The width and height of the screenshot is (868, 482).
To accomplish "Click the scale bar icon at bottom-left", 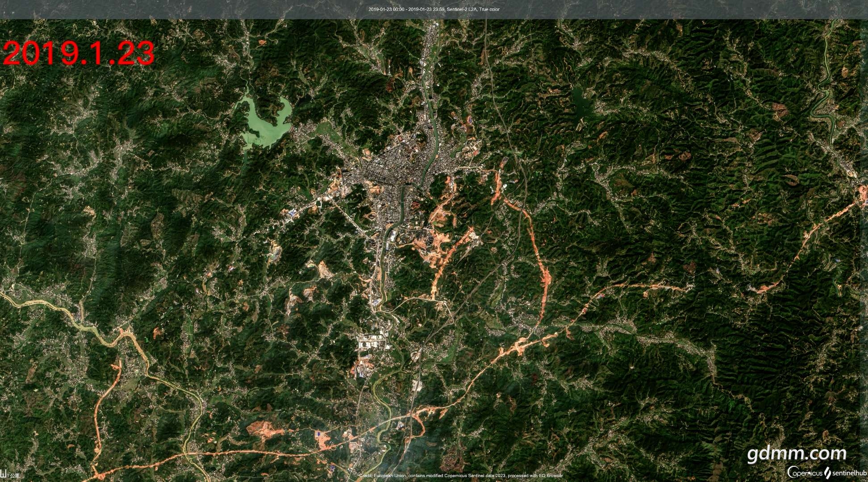I will (x=3, y=474).
